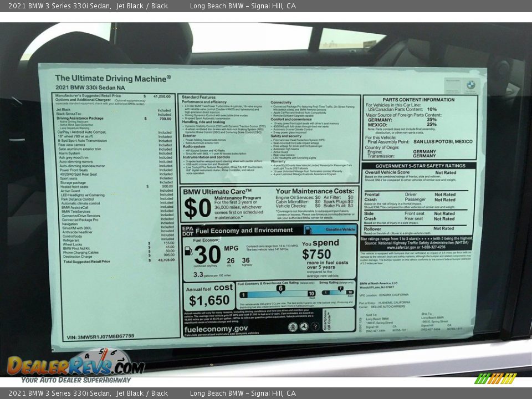532x399 pixels.
Task: Click the large '$0' maintenance price
Action: [x=197, y=208]
